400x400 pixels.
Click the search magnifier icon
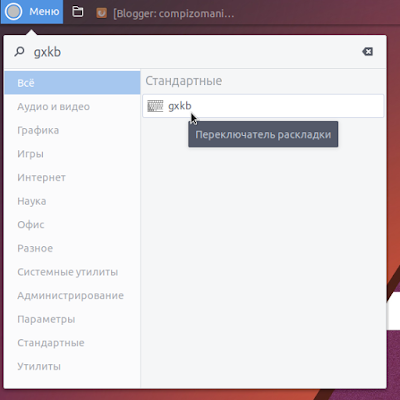[19, 52]
